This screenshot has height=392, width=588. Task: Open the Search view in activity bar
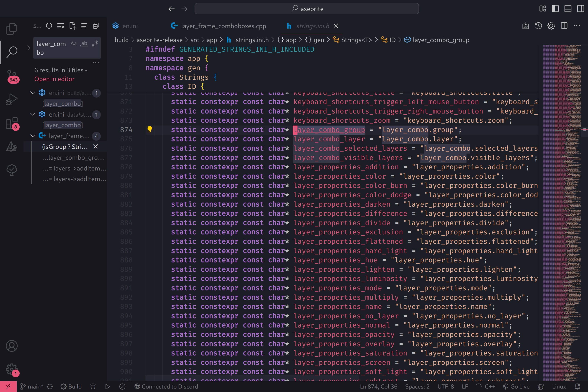(11, 52)
